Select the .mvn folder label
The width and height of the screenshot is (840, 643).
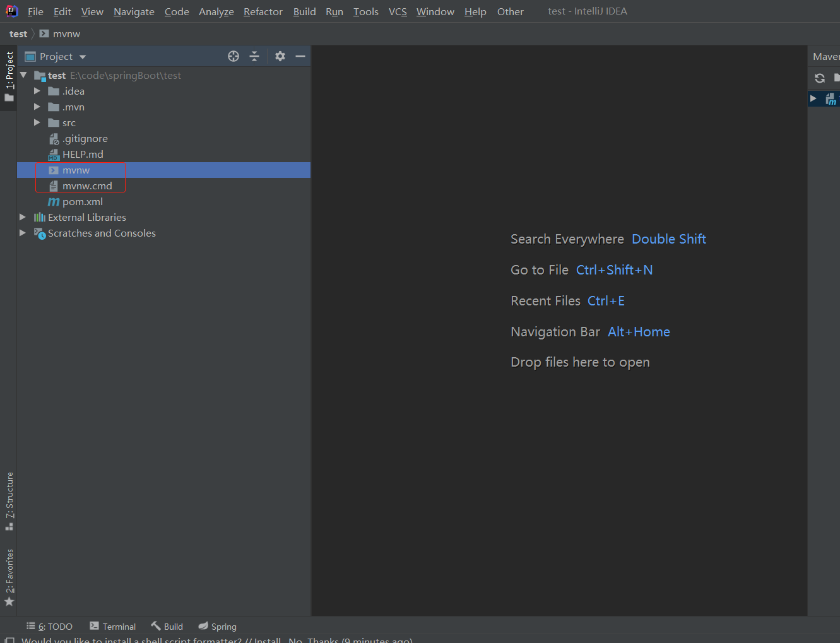pyautogui.click(x=73, y=107)
